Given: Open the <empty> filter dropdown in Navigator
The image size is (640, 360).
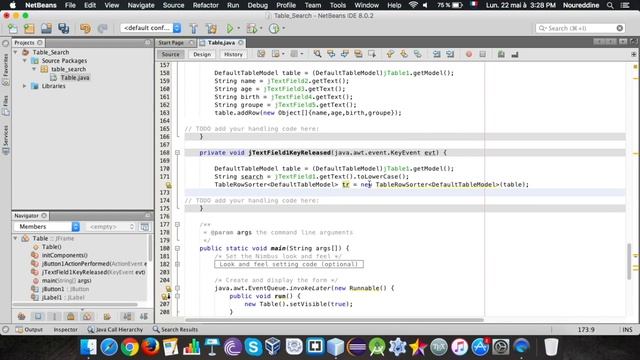Looking at the screenshot, I should (x=111, y=227).
